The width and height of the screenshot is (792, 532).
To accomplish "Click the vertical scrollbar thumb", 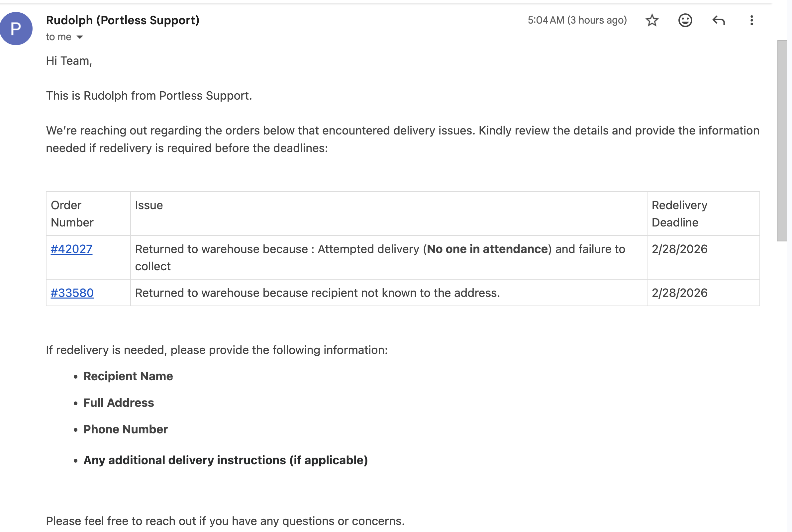I will (782, 141).
